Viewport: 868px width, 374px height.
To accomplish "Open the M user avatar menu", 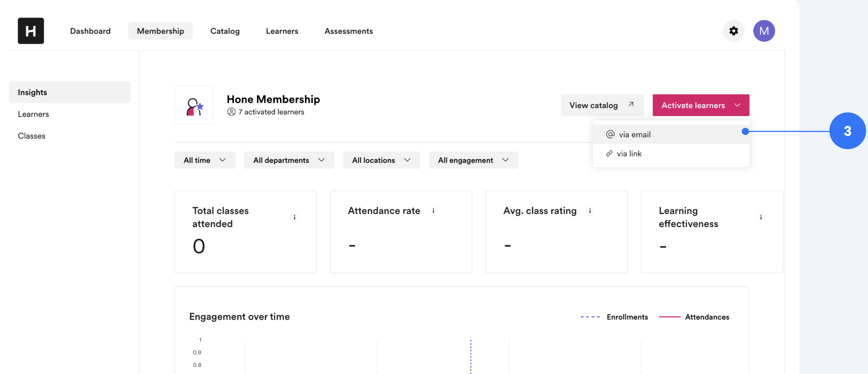I will [x=764, y=31].
